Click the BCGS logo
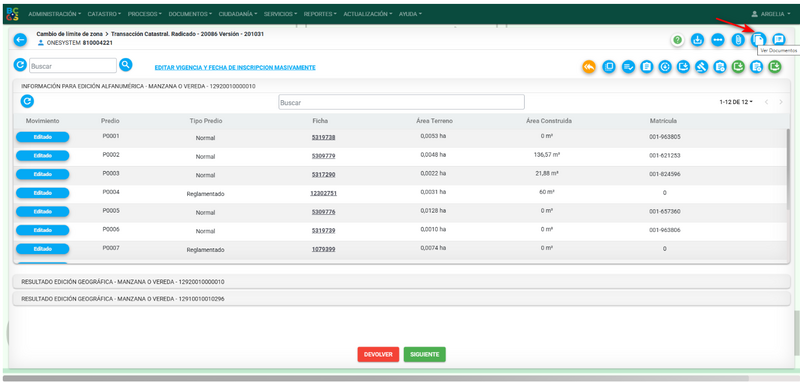800x382 pixels. pyautogui.click(x=13, y=14)
